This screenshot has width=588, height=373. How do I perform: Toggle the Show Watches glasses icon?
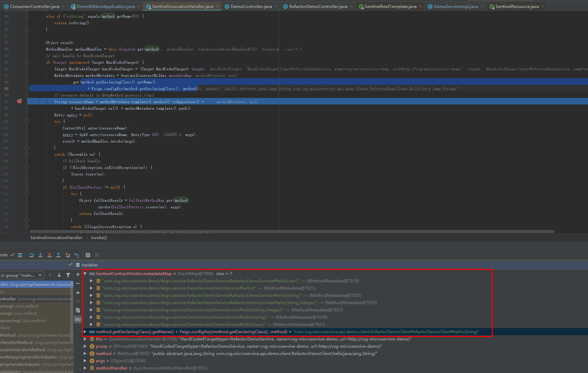(78, 319)
